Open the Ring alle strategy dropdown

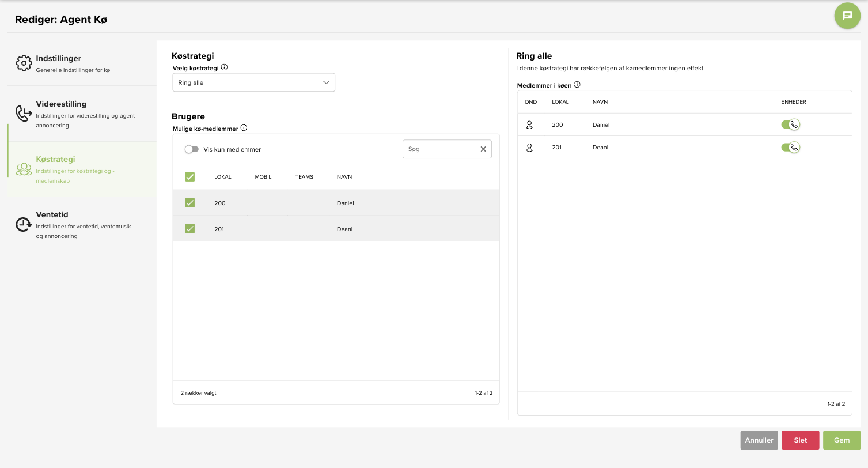coord(254,82)
